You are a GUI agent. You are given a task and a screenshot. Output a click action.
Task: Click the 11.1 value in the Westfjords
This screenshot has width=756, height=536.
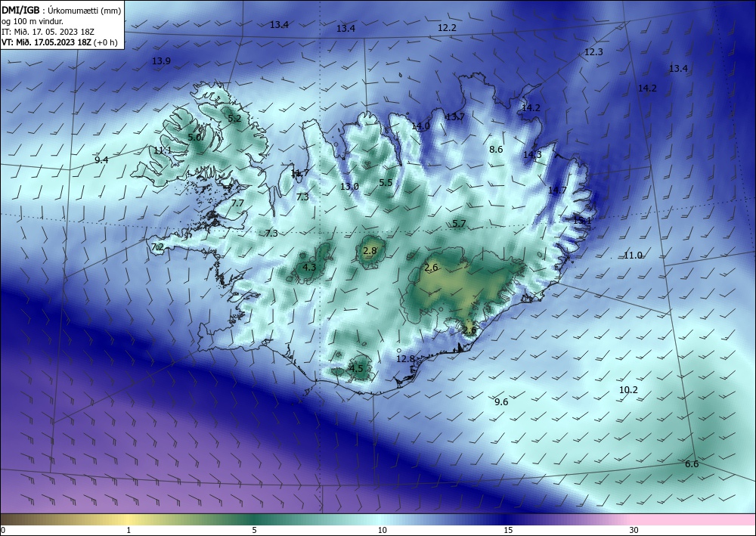(x=163, y=150)
